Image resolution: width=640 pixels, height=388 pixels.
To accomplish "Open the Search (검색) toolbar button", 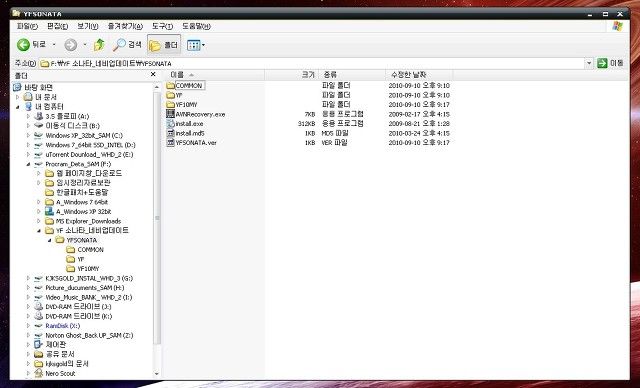I will pyautogui.click(x=127, y=44).
